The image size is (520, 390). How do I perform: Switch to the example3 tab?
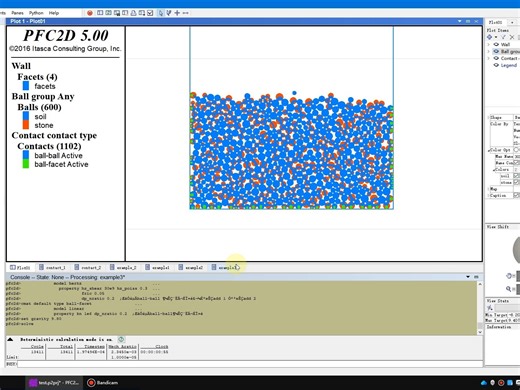click(224, 267)
